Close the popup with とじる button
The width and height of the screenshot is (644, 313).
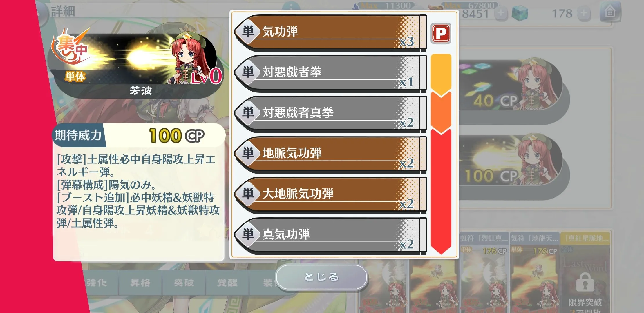pos(321,277)
